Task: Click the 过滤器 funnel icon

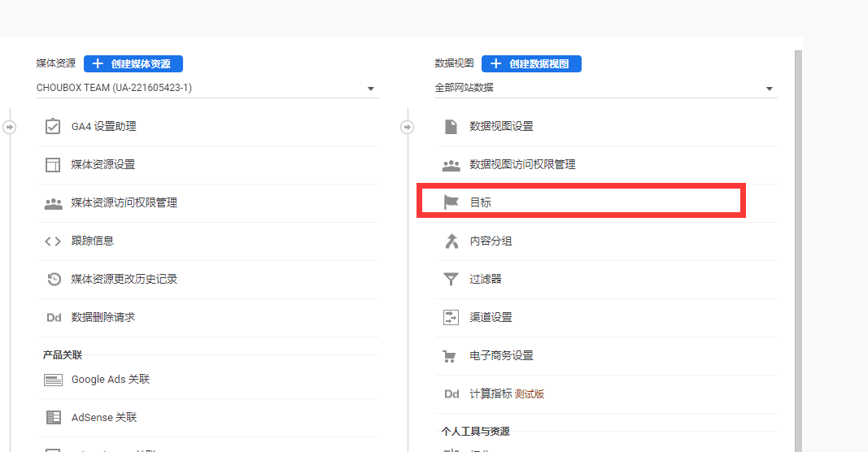Action: (x=451, y=280)
